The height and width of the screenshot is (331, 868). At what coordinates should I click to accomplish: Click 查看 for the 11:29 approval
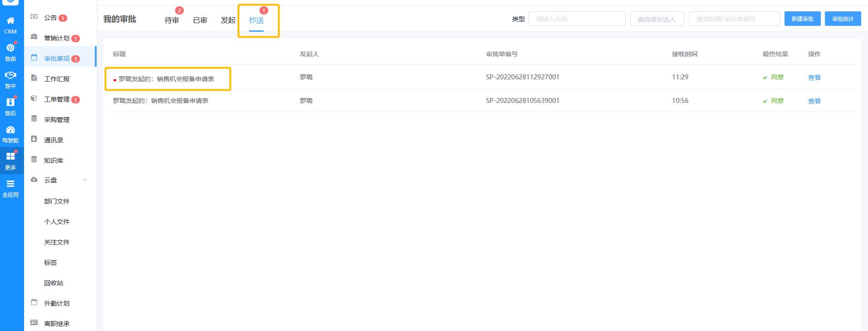pyautogui.click(x=814, y=78)
